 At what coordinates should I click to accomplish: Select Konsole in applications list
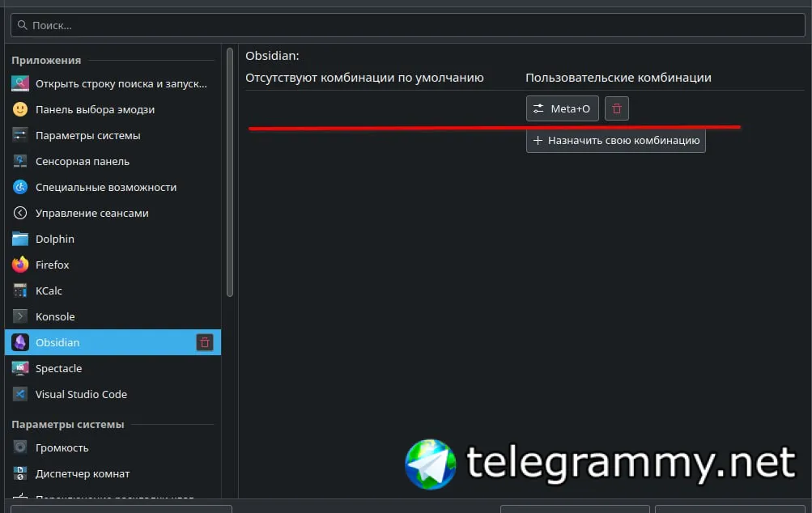113,316
